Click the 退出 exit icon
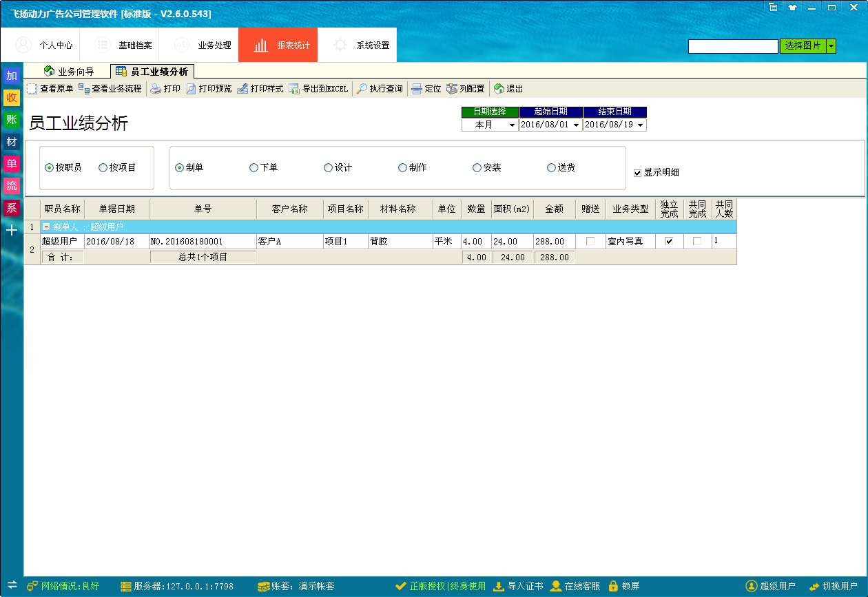The height and width of the screenshot is (597, 868). [499, 89]
